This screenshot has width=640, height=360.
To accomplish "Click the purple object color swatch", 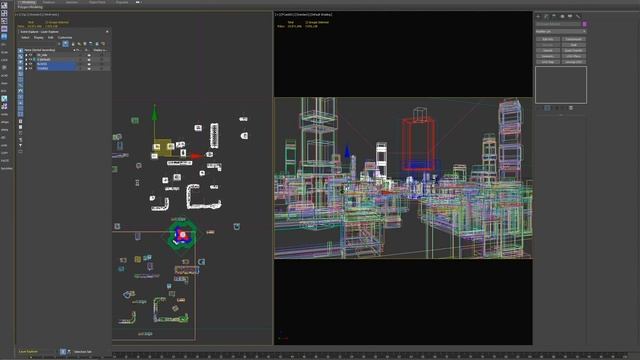I will [x=584, y=24].
